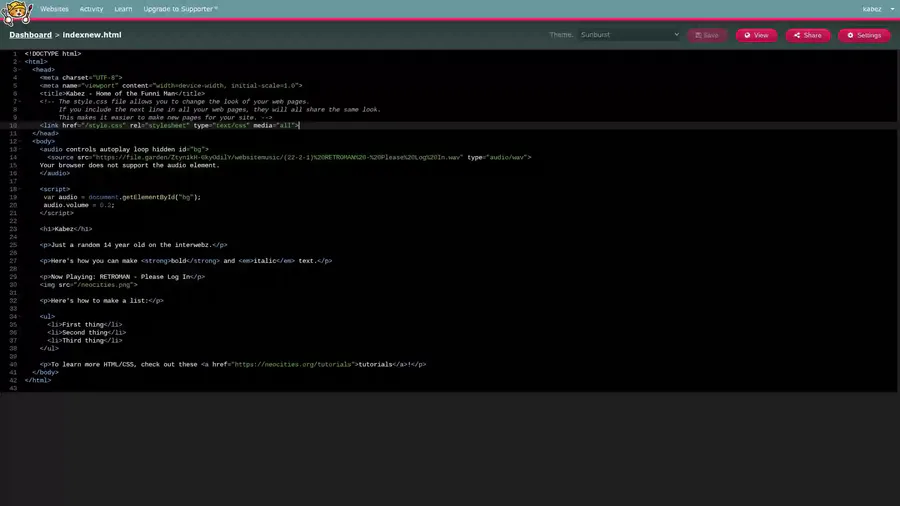This screenshot has height=506, width=900.
Task: Click the file.garden source URL
Action: coord(278,158)
